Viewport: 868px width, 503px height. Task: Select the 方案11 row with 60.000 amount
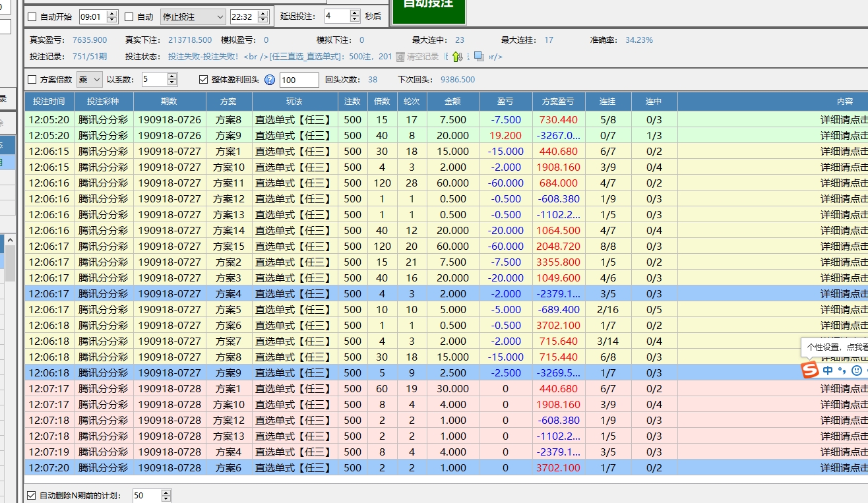tap(447, 183)
